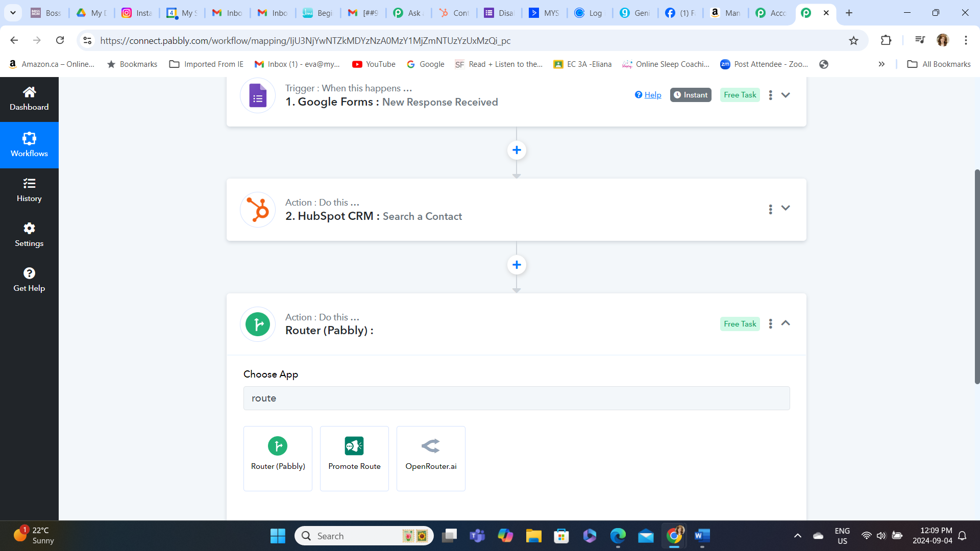Switch to the Instagram tab
The width and height of the screenshot is (980, 551).
pos(137,13)
